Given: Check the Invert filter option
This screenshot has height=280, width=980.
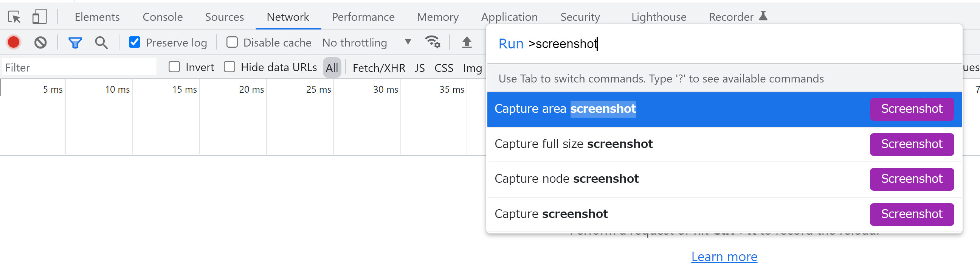Looking at the screenshot, I should click(x=174, y=67).
